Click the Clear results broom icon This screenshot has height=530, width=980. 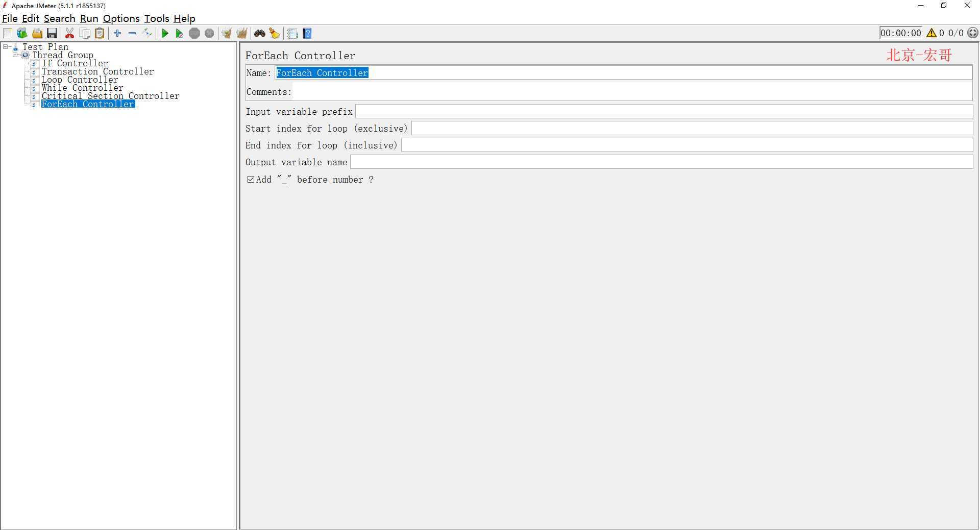(x=227, y=34)
